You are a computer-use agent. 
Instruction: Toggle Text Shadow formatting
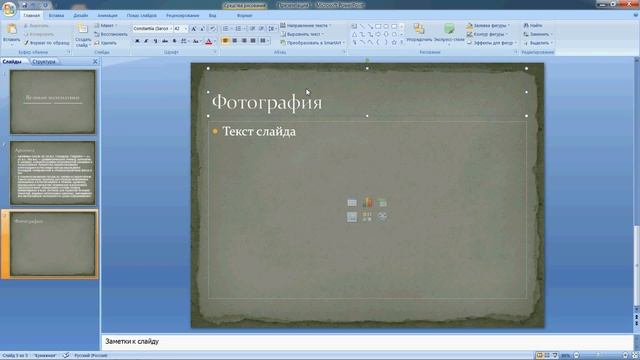point(174,41)
